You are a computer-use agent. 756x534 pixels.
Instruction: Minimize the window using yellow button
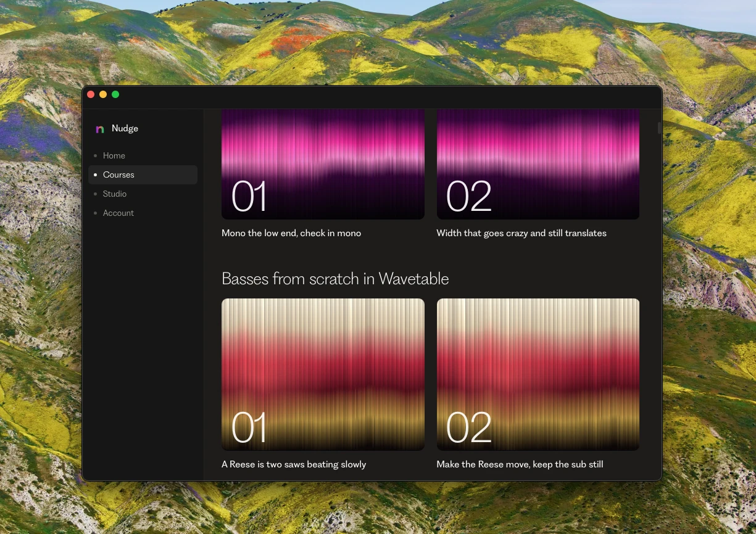(103, 94)
